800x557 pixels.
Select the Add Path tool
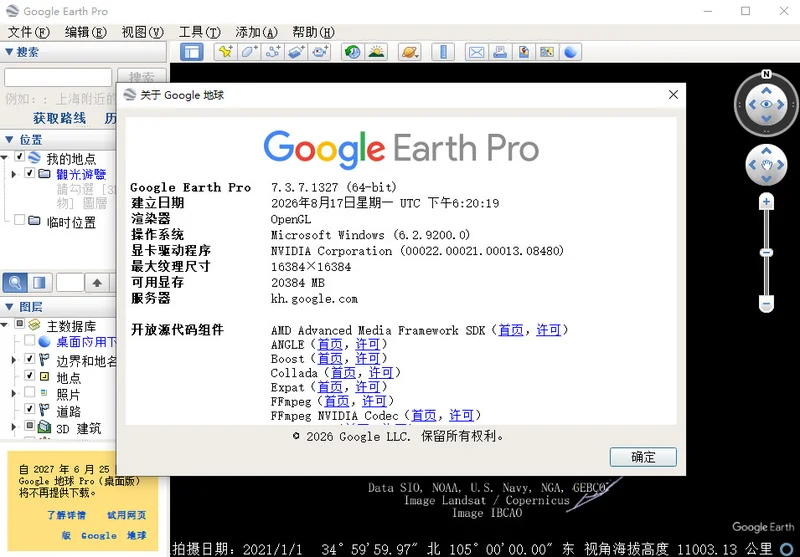coord(273,52)
